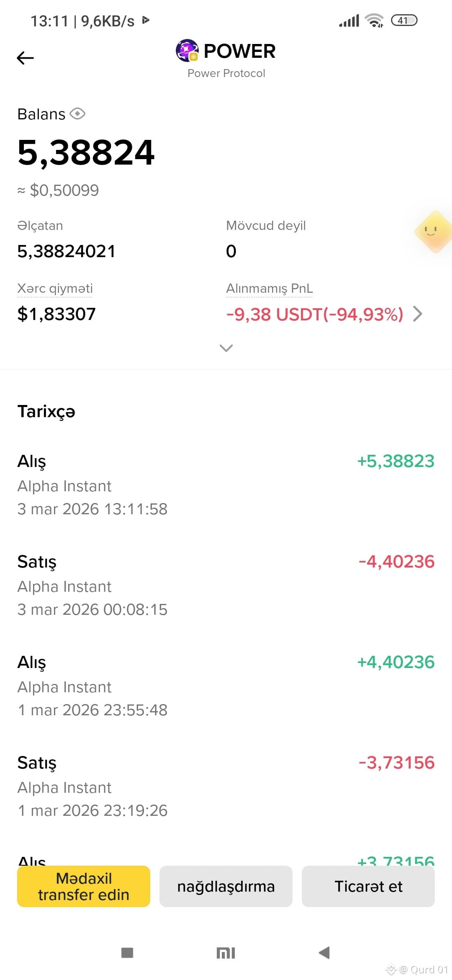The image size is (452, 980).
Task: Tap the nağdlaşdırma button
Action: [x=226, y=886]
